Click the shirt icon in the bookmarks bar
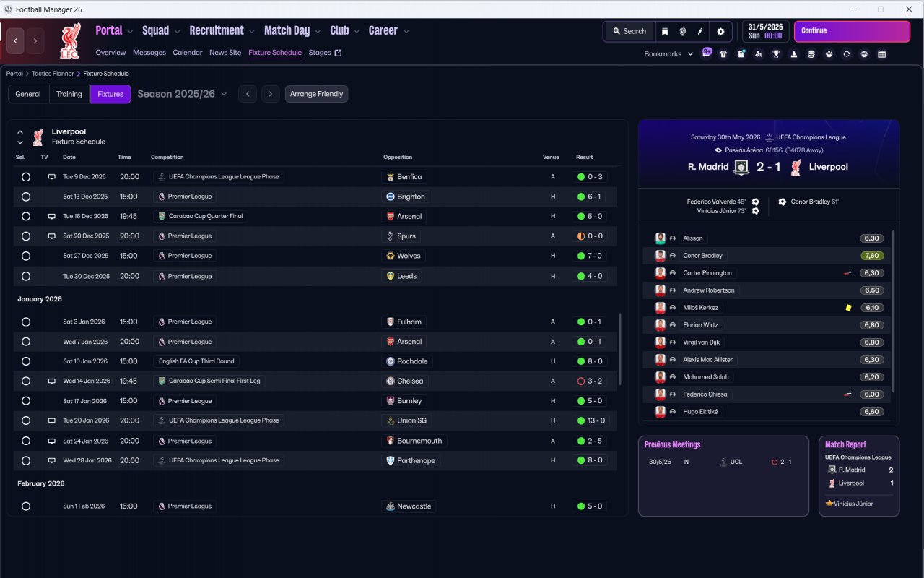 tap(723, 53)
